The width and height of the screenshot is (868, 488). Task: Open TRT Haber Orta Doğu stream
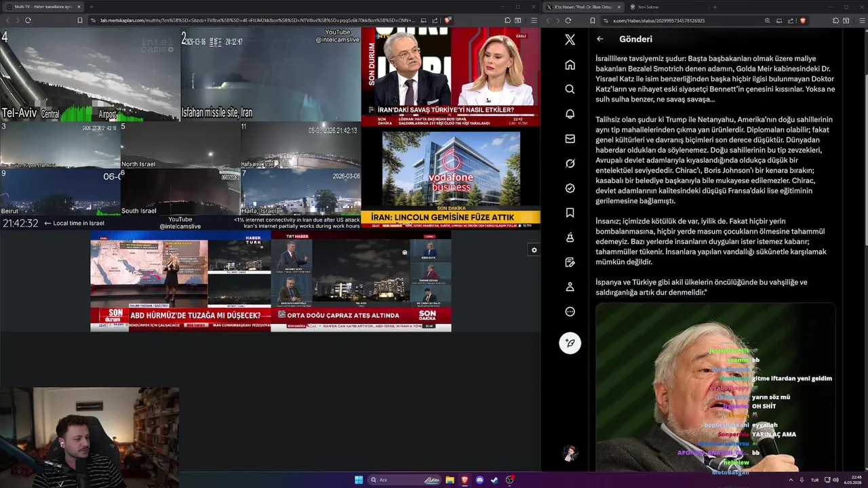coord(361,281)
